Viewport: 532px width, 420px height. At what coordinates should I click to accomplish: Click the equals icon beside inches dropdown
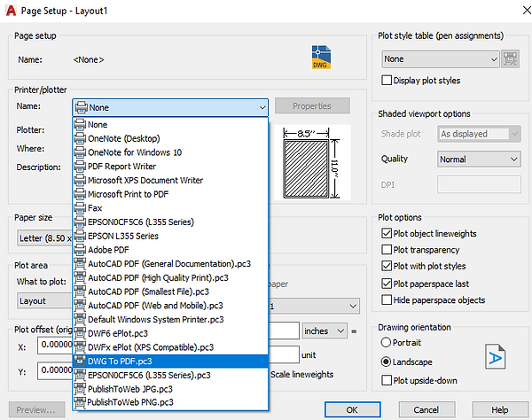(x=354, y=331)
